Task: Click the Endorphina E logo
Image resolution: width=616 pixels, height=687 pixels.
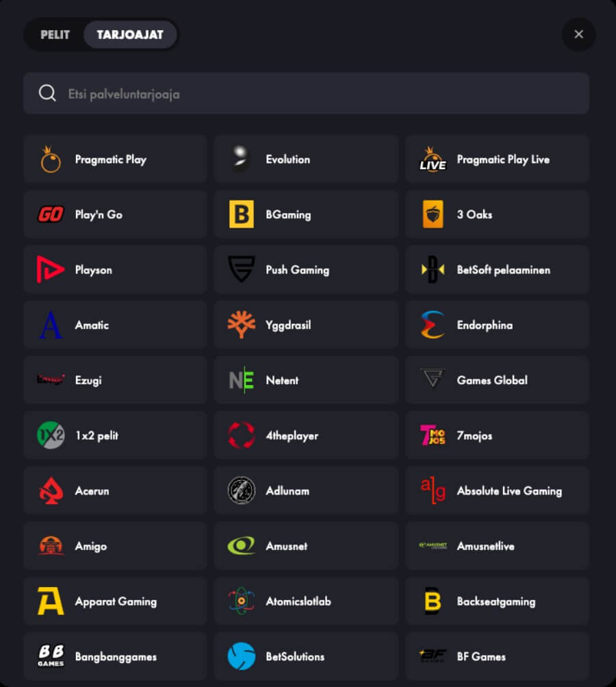Action: coord(433,325)
